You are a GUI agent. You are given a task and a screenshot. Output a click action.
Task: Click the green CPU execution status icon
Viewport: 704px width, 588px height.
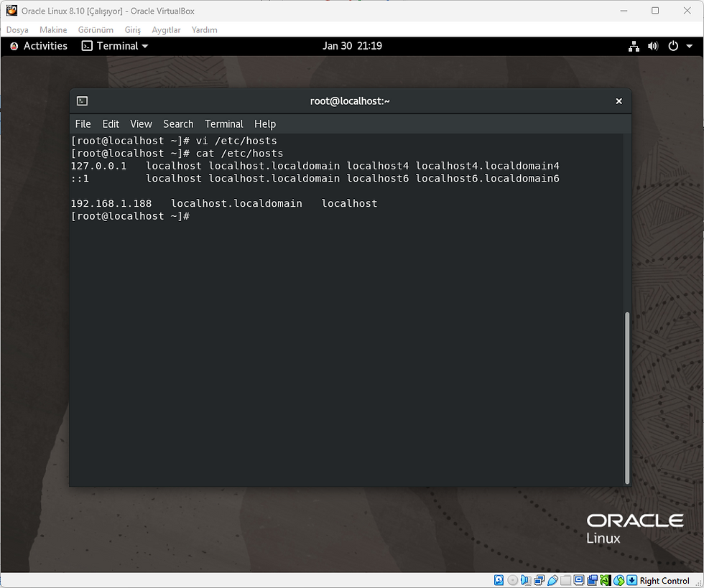[605, 580]
